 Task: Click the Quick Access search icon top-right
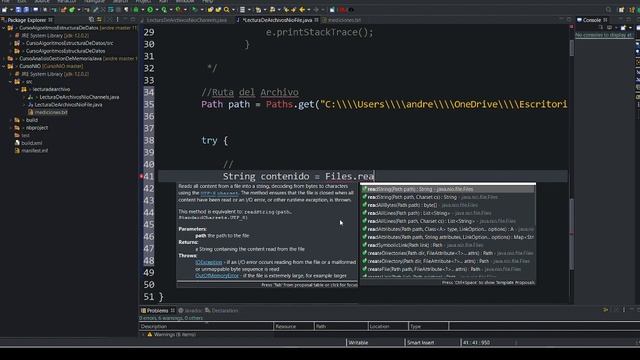[609, 10]
